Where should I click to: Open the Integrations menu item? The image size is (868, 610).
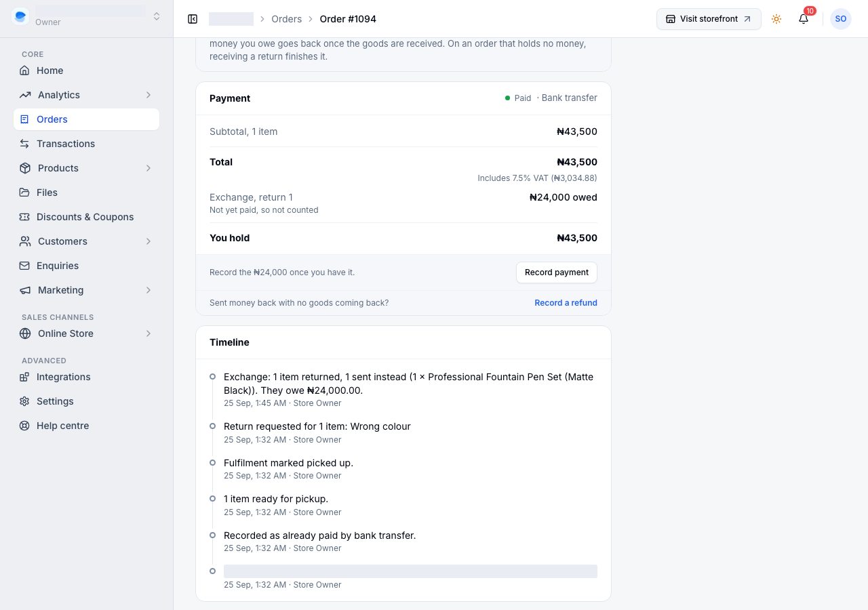tap(86, 377)
